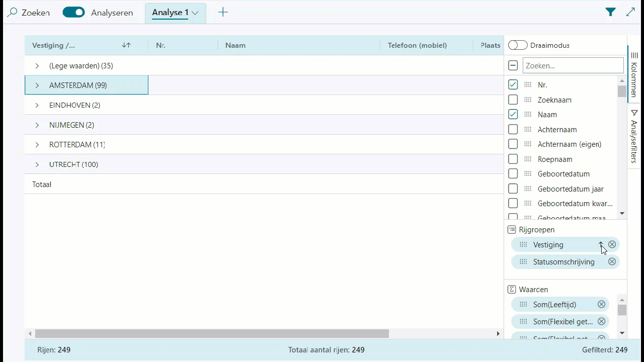Expand the UTRECHT (100) group
The height and width of the screenshot is (362, 644).
click(37, 164)
